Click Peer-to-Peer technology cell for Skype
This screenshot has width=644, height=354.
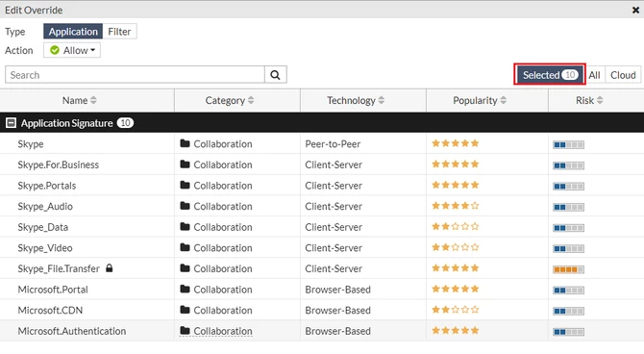point(333,144)
